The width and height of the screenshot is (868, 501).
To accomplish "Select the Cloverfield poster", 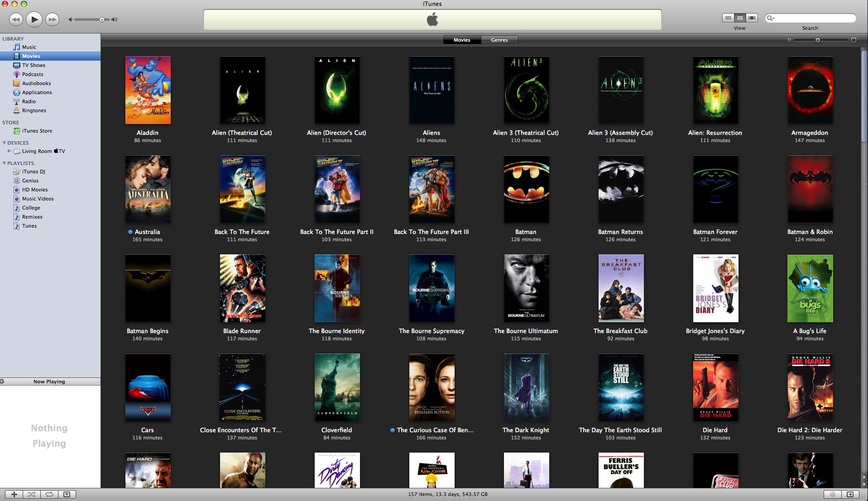I will tap(337, 387).
